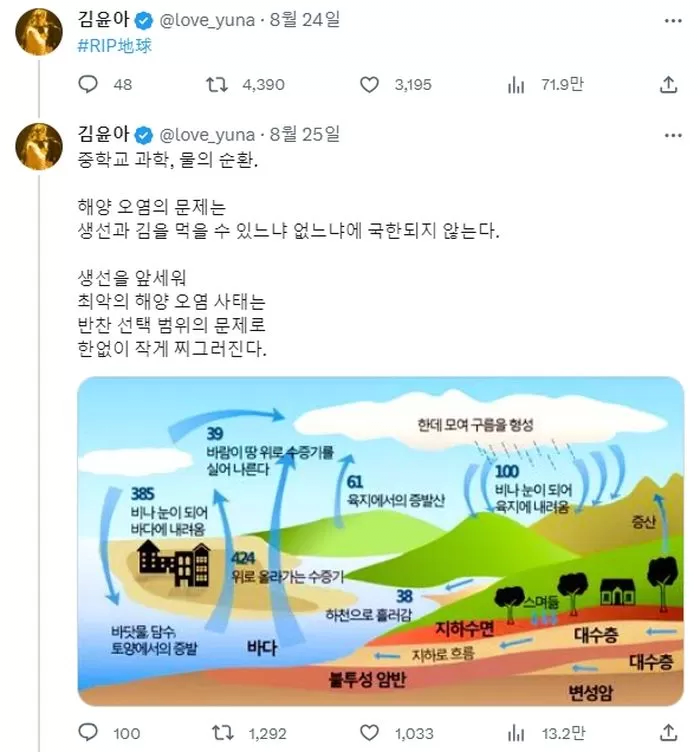The width and height of the screenshot is (700, 752).
Task: Open more options for August 25 tweet
Action: coord(673,136)
